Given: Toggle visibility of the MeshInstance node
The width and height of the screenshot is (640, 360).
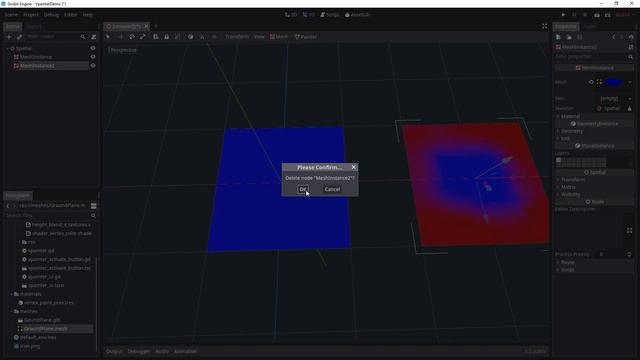Looking at the screenshot, I should pos(93,57).
